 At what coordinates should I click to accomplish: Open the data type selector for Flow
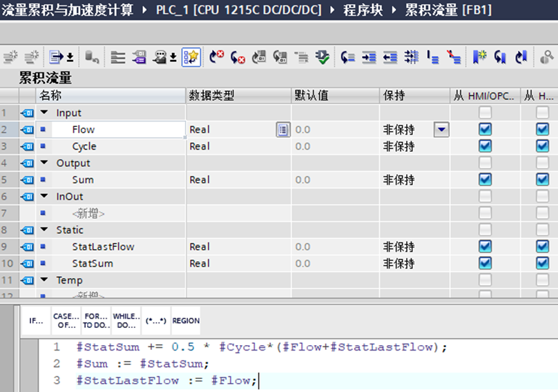click(283, 130)
